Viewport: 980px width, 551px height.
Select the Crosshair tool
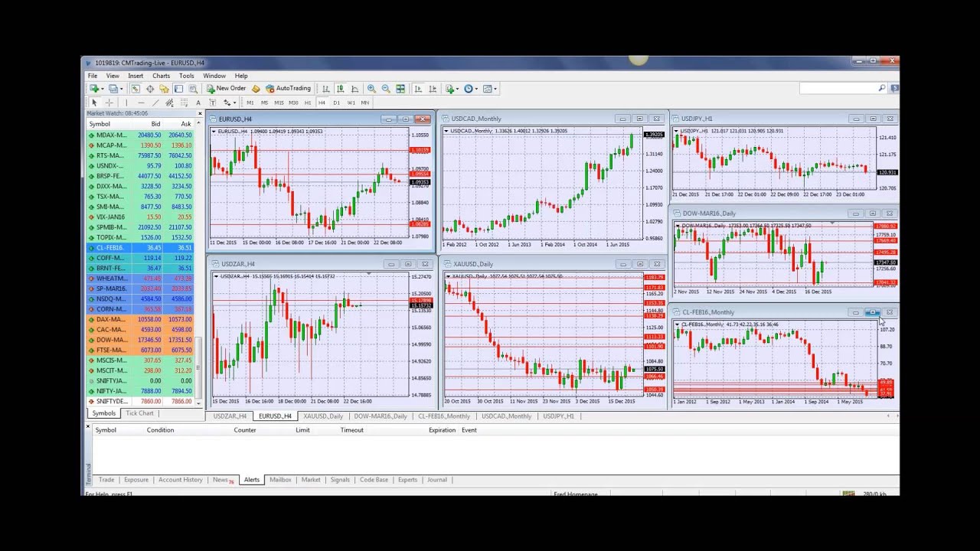(109, 103)
